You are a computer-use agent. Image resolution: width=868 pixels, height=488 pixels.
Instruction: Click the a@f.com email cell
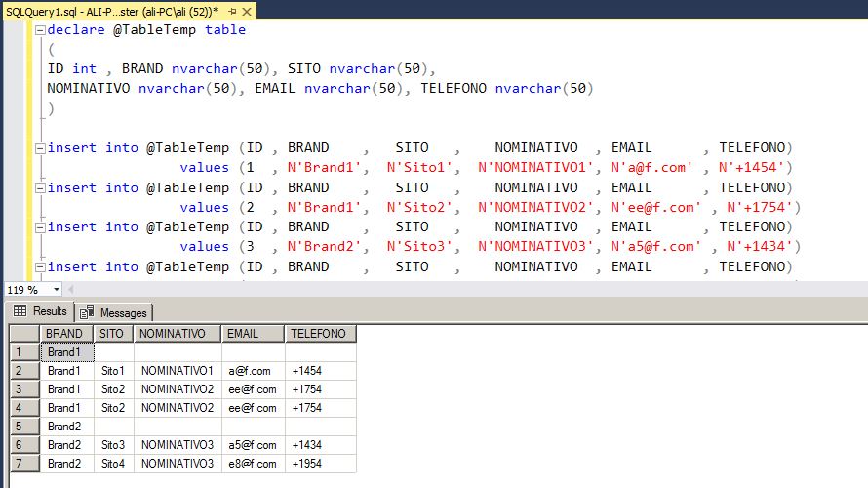(x=254, y=371)
